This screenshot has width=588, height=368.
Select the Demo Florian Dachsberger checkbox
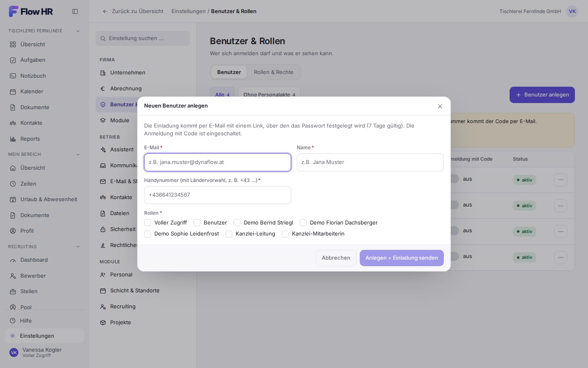[303, 223]
